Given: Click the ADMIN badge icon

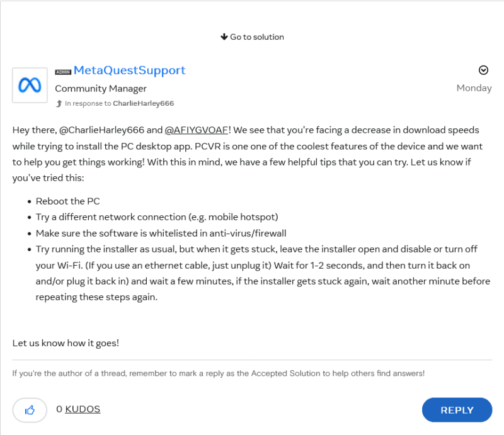Looking at the screenshot, I should click(63, 72).
